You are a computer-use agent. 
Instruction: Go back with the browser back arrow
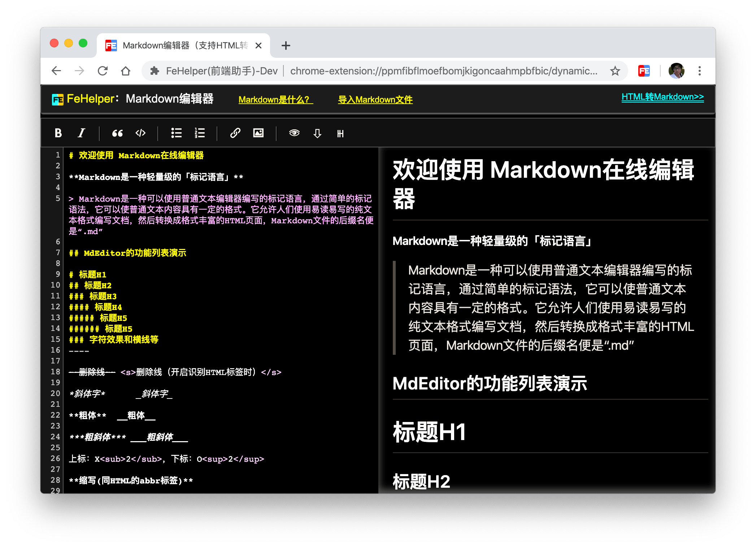point(56,71)
